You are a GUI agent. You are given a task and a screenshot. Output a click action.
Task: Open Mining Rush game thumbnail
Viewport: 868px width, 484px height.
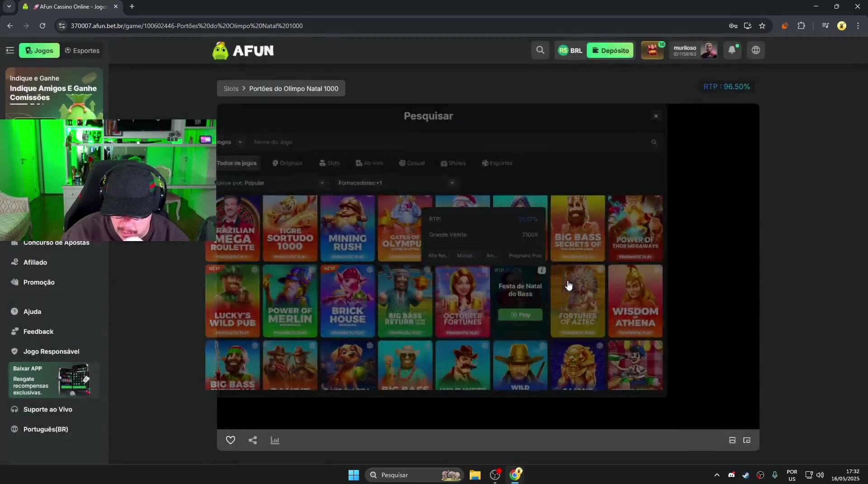[348, 228]
